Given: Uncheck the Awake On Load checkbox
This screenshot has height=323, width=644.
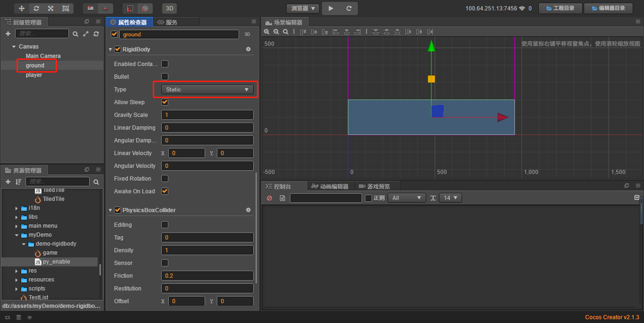Looking at the screenshot, I should point(165,191).
